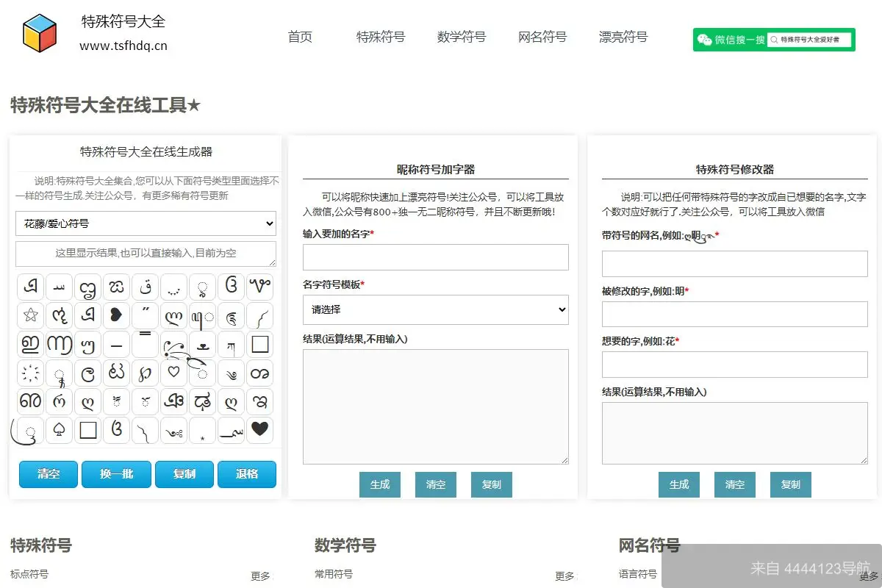Click the butterfly flourish symbol in the grid
Image resolution: width=882 pixels, height=588 pixels.
click(x=176, y=347)
